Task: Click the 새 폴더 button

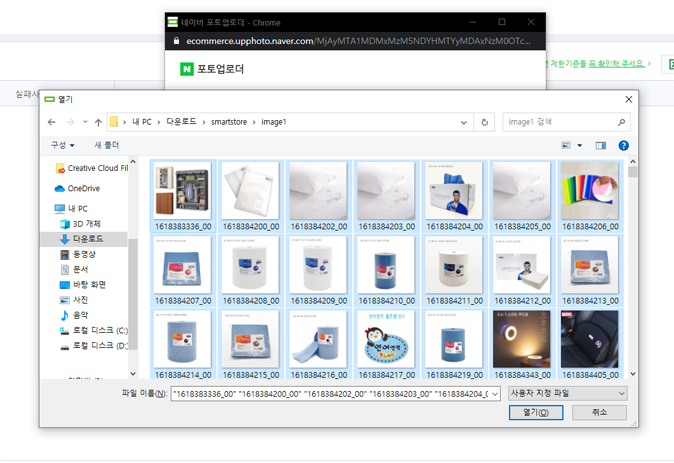Action: pos(106,145)
